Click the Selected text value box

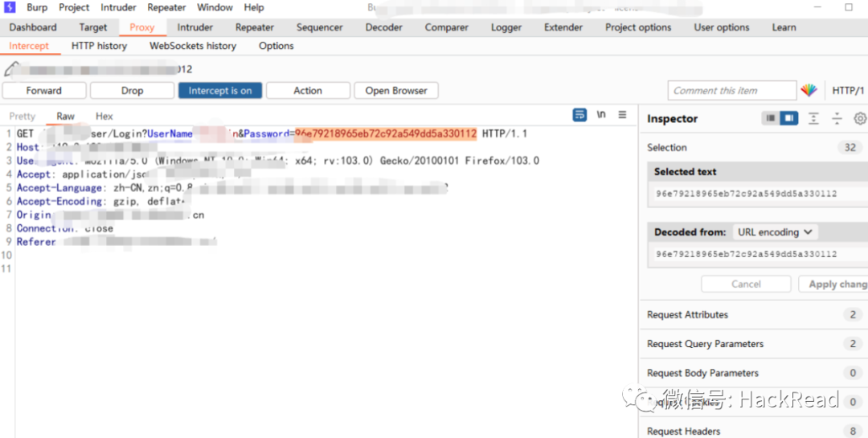(x=758, y=194)
